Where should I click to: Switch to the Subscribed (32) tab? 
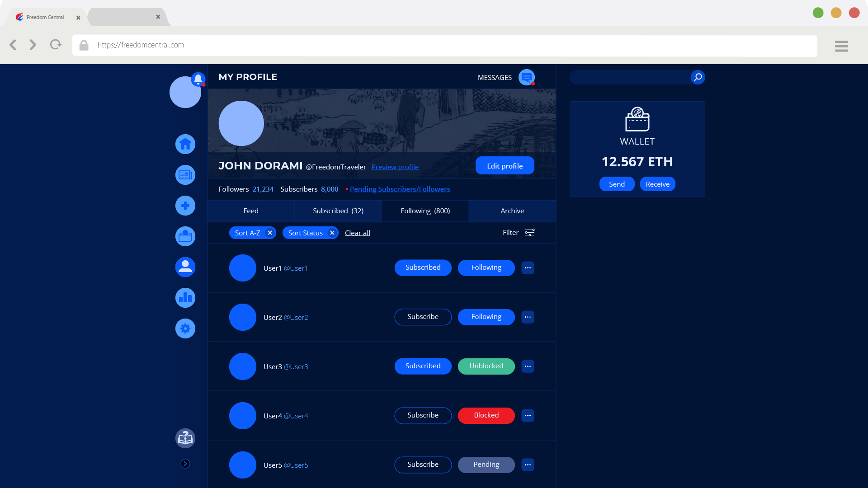click(338, 211)
